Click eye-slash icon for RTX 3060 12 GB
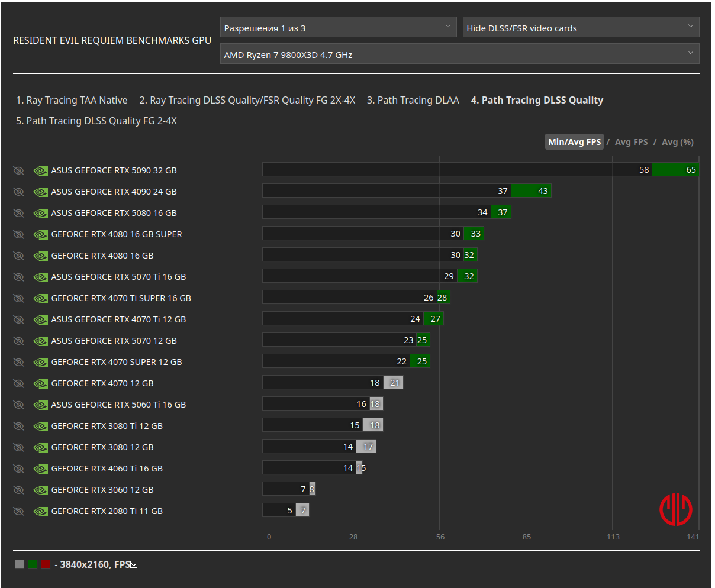Screen dimensions: 715x588 [x=18, y=490]
